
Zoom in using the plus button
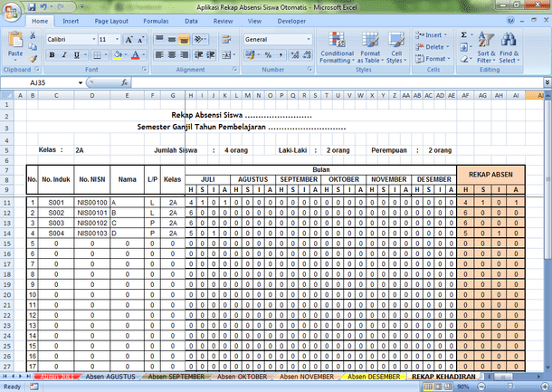pos(545,387)
